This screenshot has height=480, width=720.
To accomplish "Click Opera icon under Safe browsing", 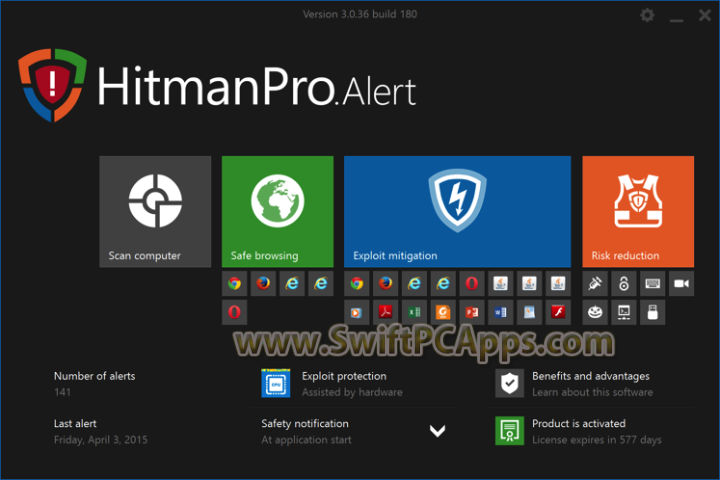I will click(x=235, y=312).
